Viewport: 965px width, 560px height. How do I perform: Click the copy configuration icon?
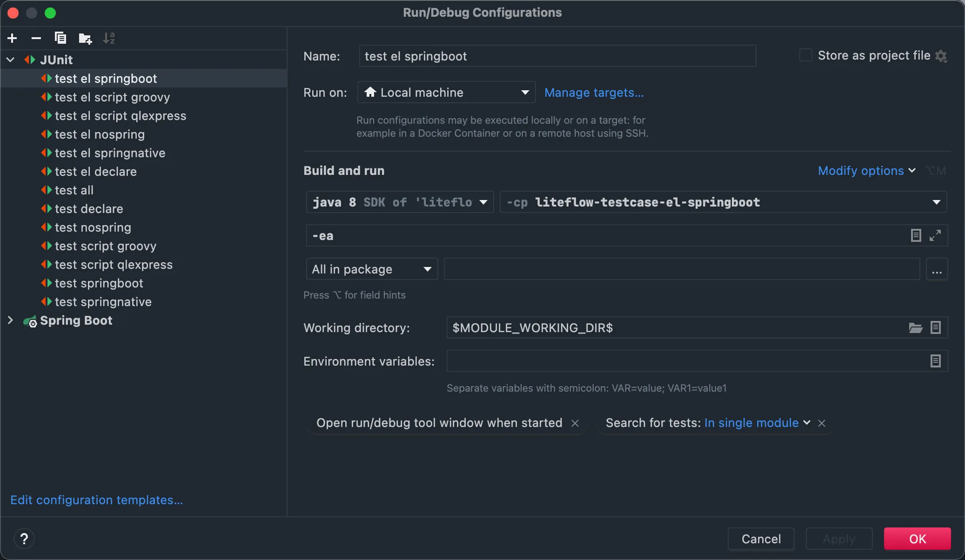(x=60, y=38)
